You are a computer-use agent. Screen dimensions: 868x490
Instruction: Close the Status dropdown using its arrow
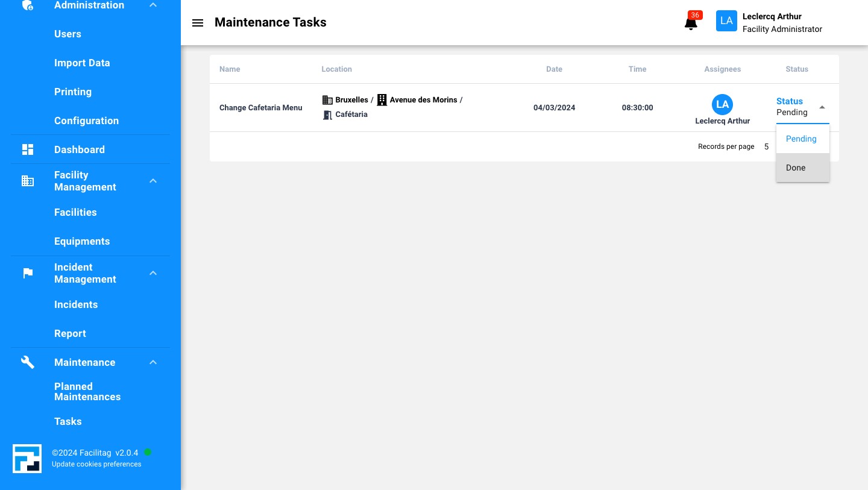(822, 107)
